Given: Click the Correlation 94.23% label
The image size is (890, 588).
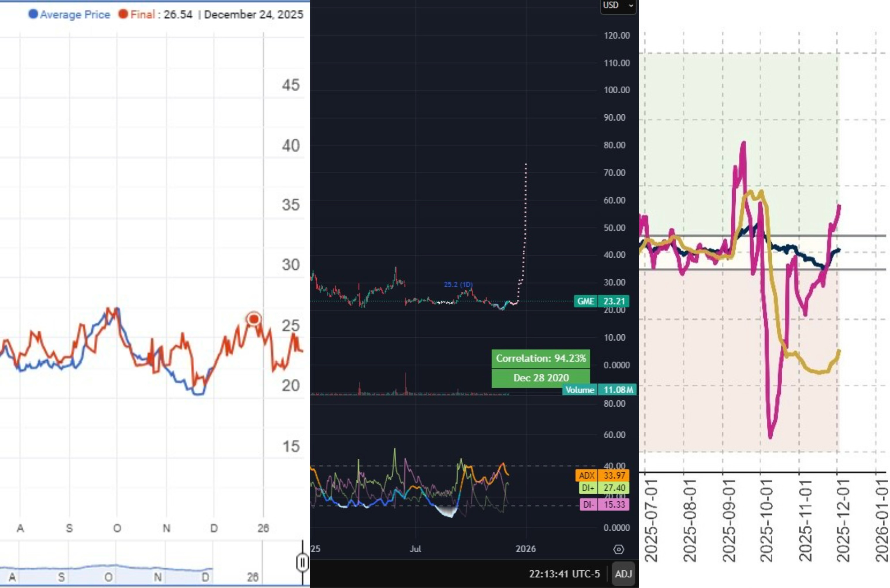Looking at the screenshot, I should (541, 358).
